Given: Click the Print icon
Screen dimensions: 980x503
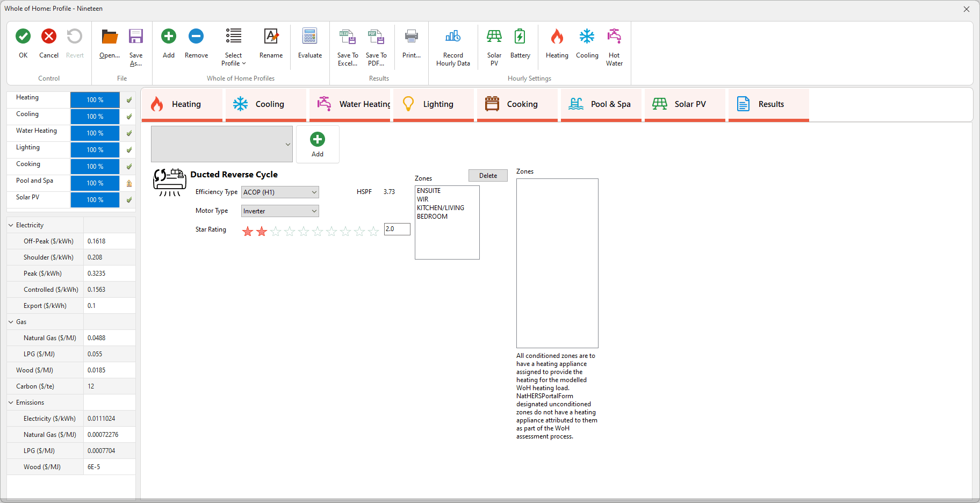Looking at the screenshot, I should pyautogui.click(x=412, y=36).
